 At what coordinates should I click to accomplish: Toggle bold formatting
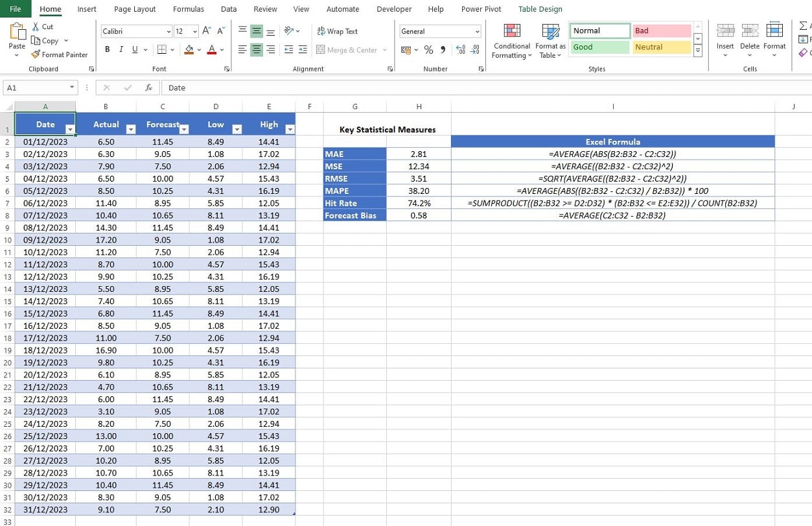click(107, 49)
